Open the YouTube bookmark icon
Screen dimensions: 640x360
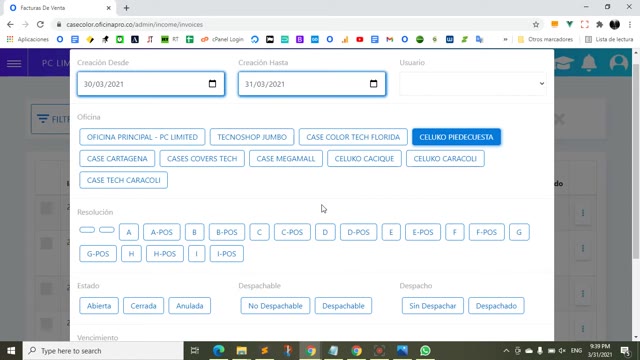click(360, 39)
